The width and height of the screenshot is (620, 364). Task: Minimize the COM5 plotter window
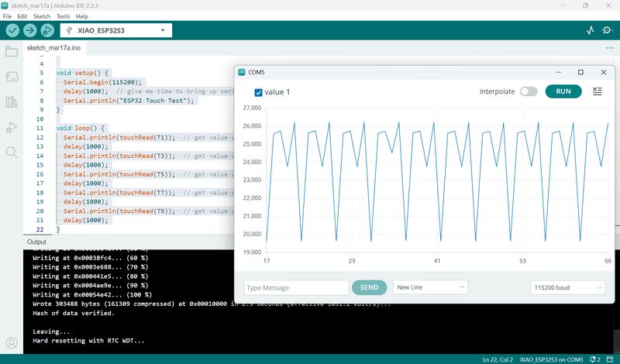pyautogui.click(x=558, y=72)
